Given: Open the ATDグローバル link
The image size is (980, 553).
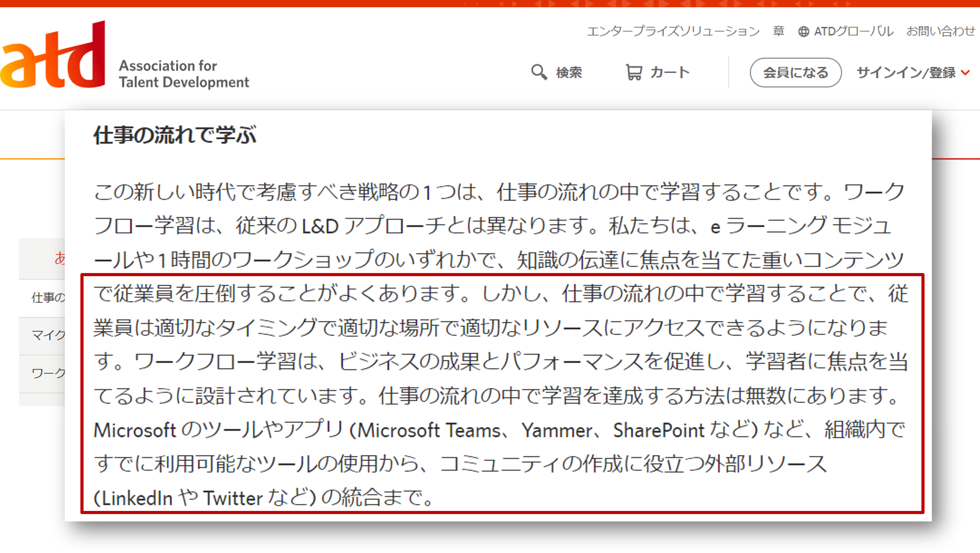Looking at the screenshot, I should [854, 31].
